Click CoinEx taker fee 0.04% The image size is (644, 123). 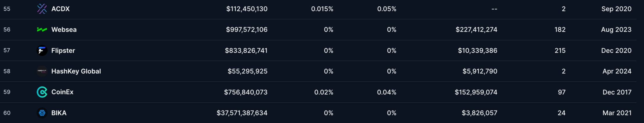387,92
